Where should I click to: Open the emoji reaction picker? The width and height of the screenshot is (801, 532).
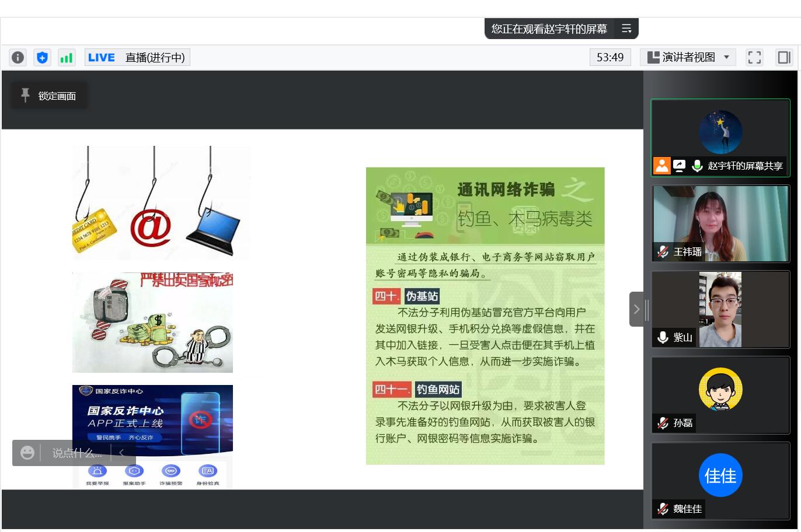click(x=27, y=453)
